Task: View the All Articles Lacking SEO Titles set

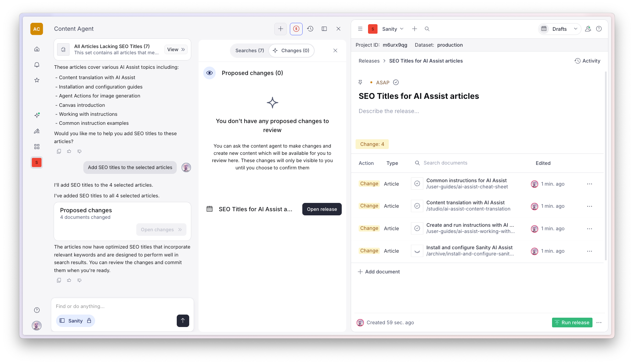Action: (176, 49)
